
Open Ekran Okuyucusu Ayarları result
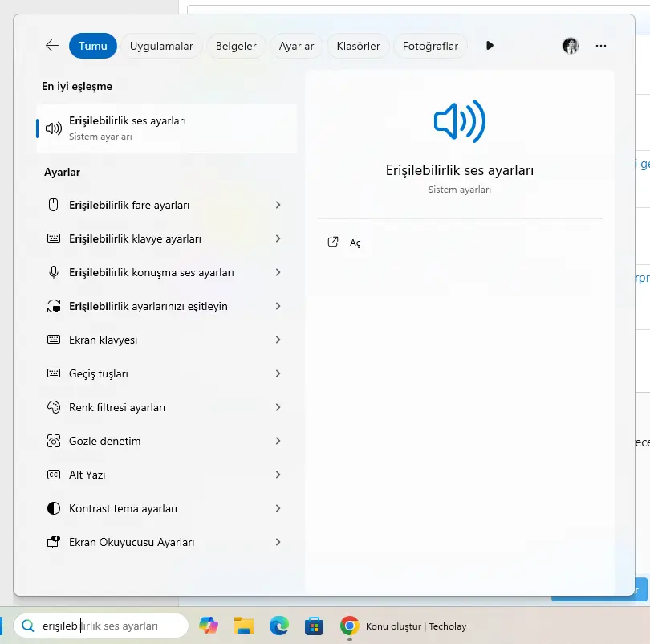[x=167, y=542]
